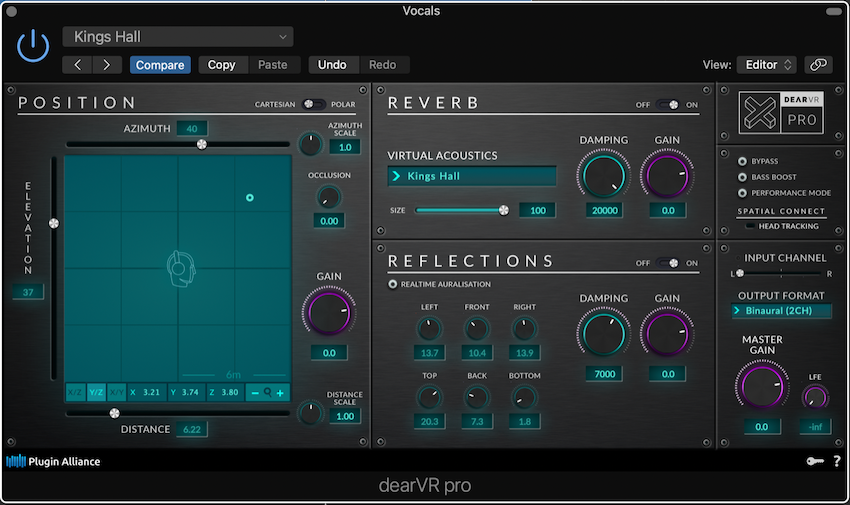Switch Cartesian/Polar position mode
The image size is (850, 505).
pos(313,104)
